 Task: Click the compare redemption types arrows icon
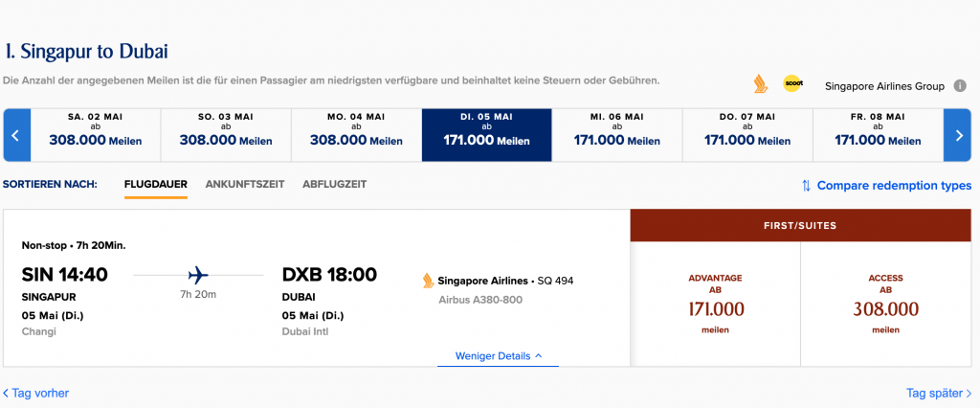pyautogui.click(x=806, y=186)
